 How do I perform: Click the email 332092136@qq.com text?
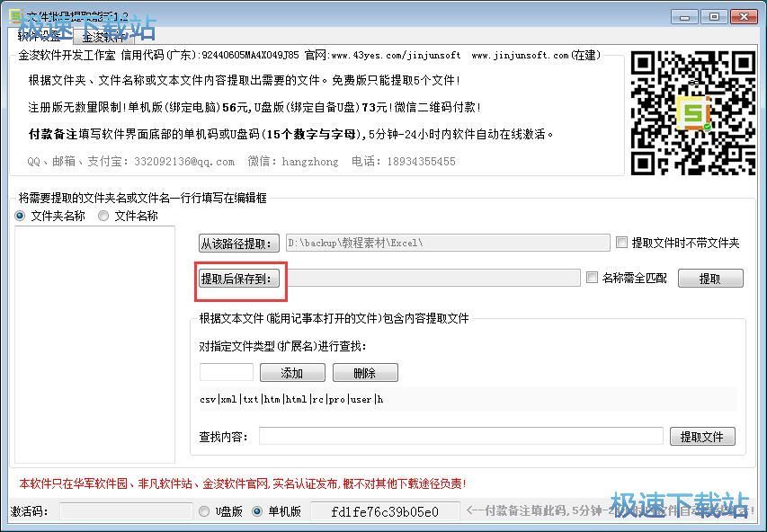(184, 162)
